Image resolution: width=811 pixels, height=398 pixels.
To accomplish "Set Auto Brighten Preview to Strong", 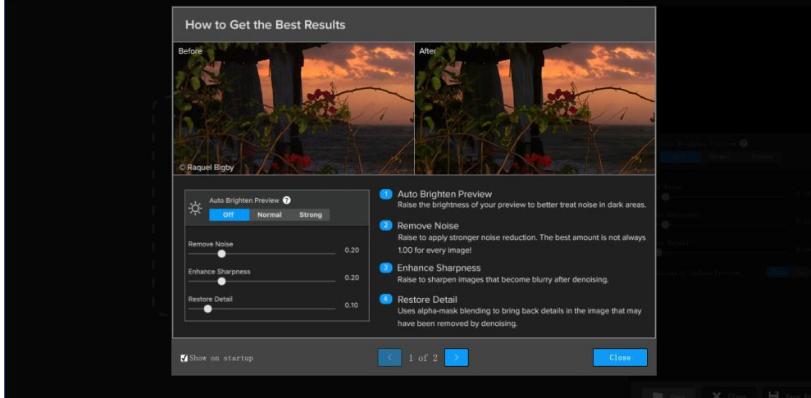I will [x=310, y=215].
